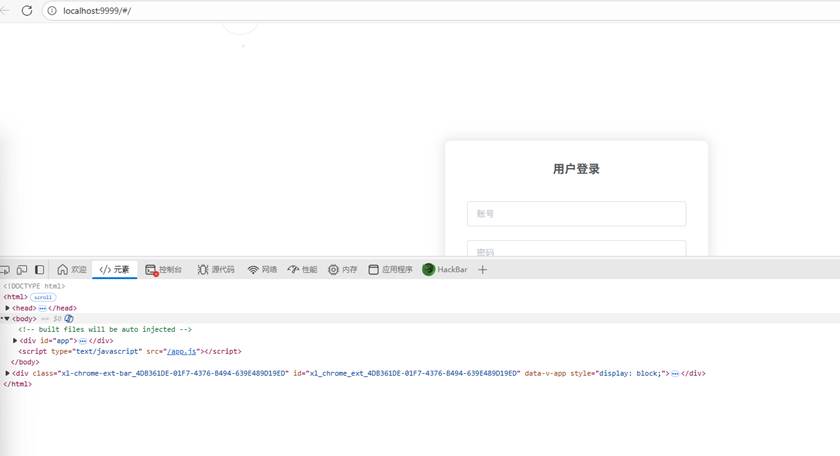Go back with the browser back arrow
Viewport: 840px width, 456px height.
coord(5,10)
